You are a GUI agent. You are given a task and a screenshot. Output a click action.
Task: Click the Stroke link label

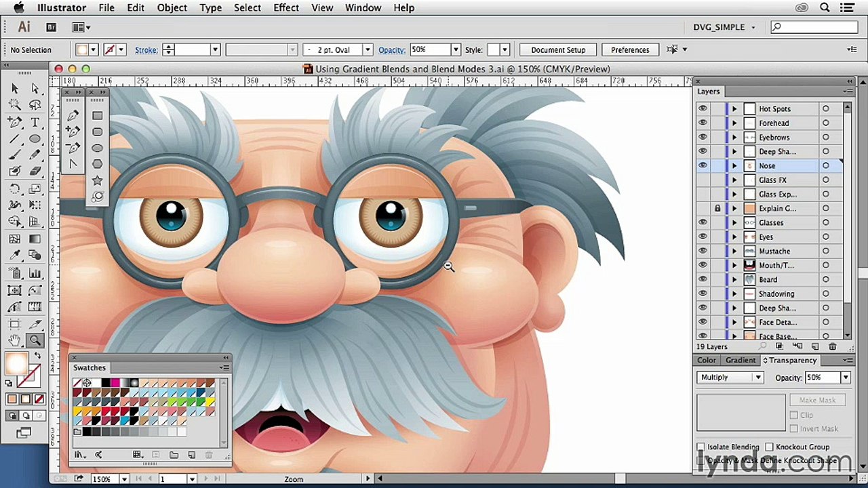pos(146,49)
